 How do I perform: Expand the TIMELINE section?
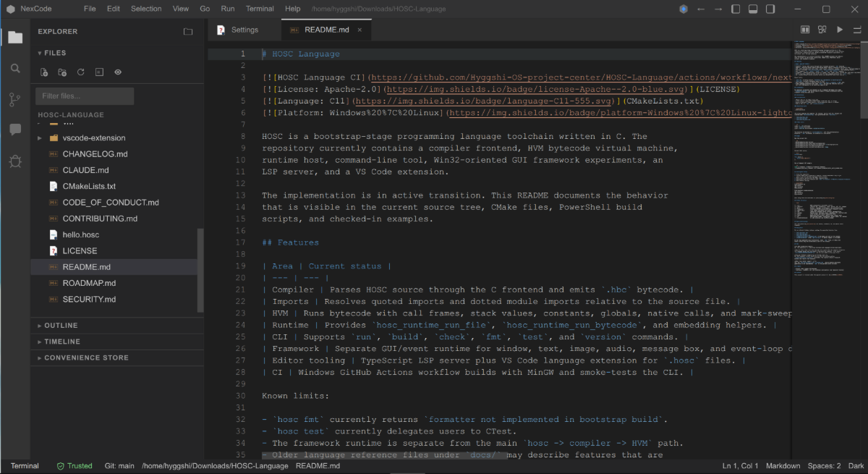point(117,342)
